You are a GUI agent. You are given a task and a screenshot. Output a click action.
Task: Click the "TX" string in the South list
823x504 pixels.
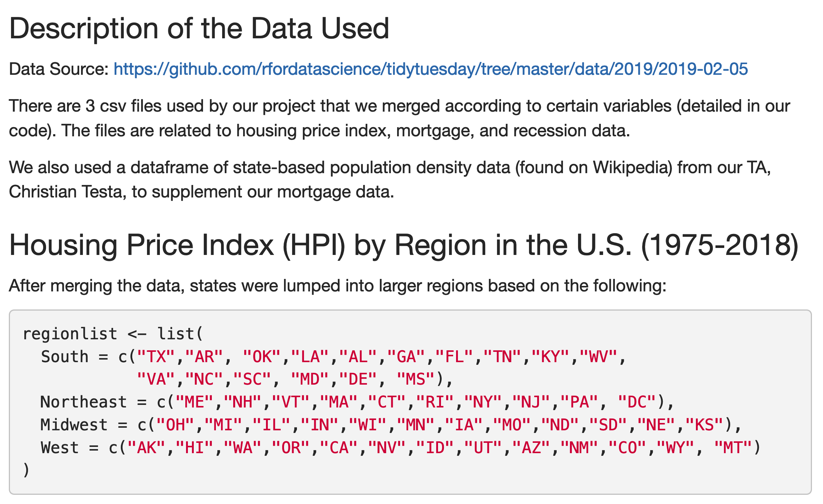click(156, 357)
